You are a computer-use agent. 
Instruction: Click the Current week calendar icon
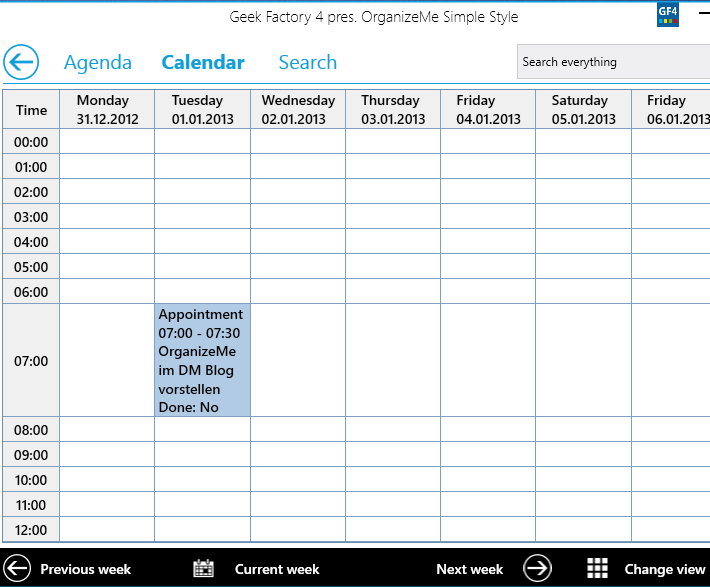[203, 568]
